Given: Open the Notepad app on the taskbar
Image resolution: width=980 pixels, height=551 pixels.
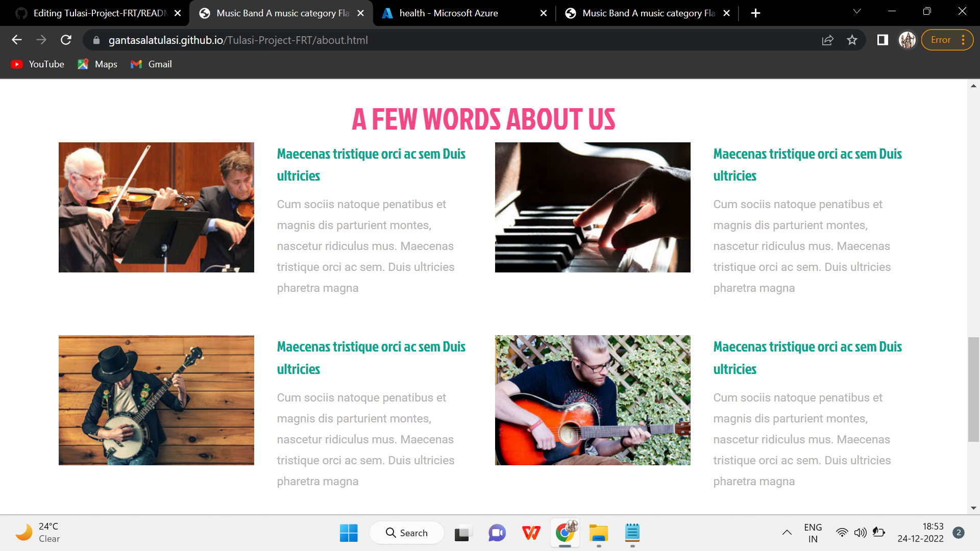Looking at the screenshot, I should coord(632,533).
